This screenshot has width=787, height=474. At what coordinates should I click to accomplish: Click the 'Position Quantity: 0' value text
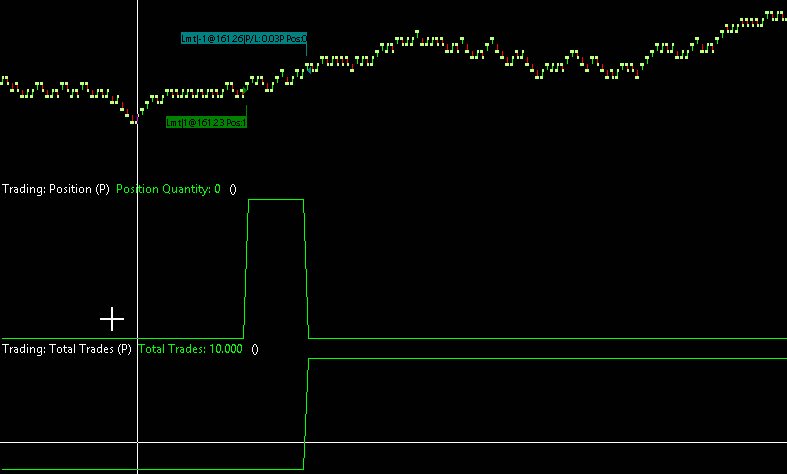168,189
